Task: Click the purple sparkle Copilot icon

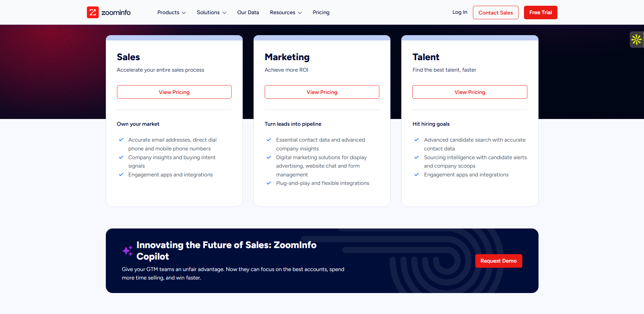Action: tap(127, 251)
